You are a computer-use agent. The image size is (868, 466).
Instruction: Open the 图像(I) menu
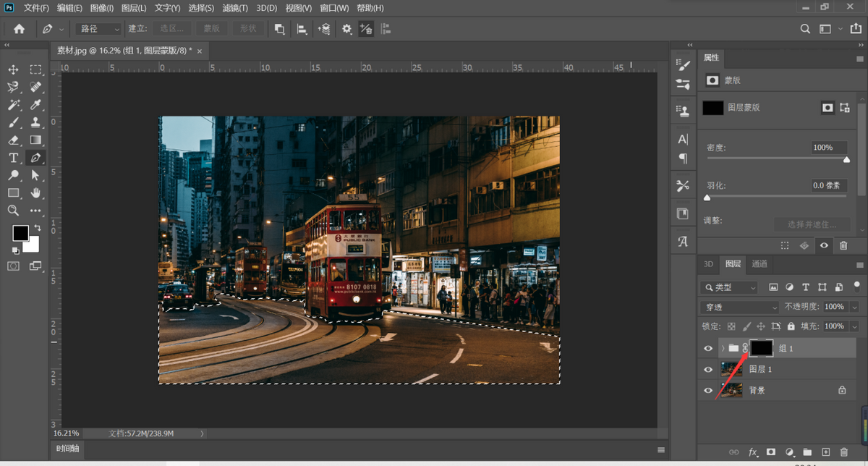pos(102,8)
